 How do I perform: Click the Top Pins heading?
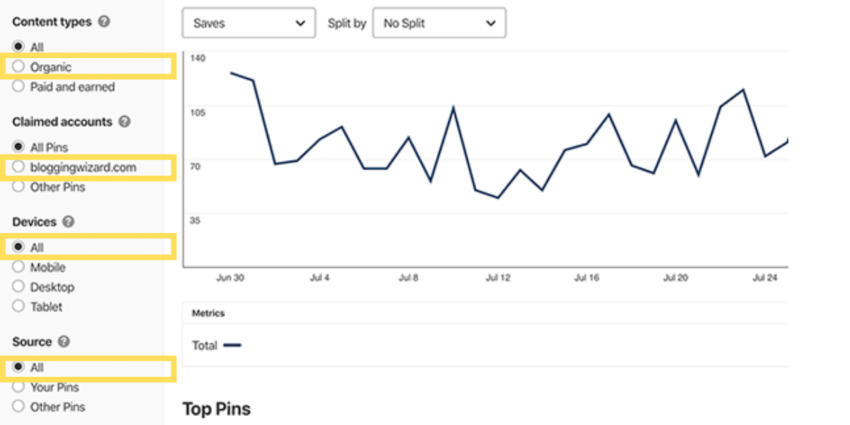click(x=216, y=408)
